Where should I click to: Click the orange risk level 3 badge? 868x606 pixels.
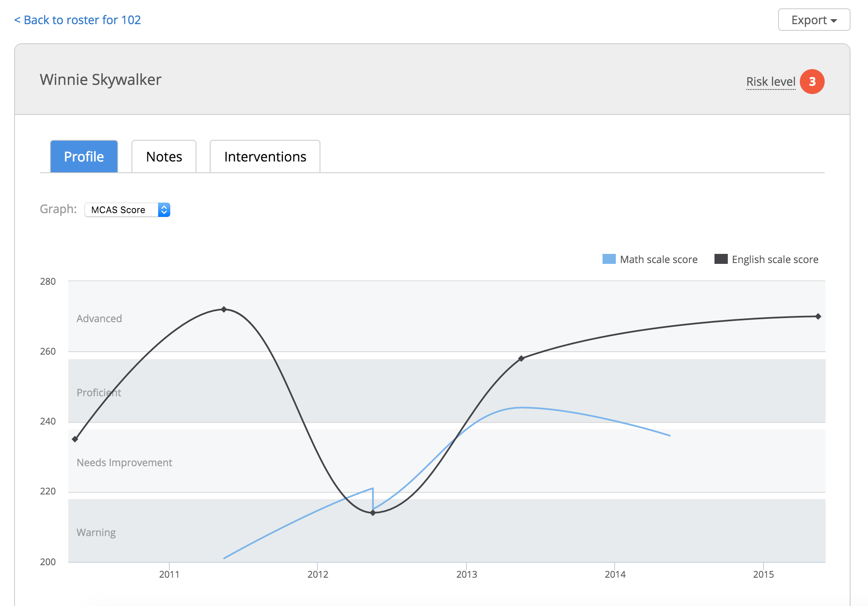coord(812,82)
